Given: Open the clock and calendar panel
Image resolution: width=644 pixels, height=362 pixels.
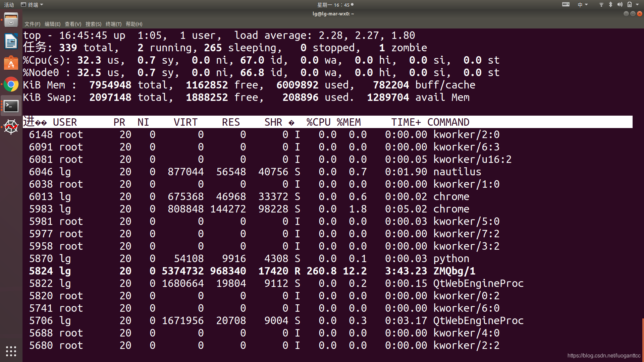Looking at the screenshot, I should pyautogui.click(x=333, y=5).
